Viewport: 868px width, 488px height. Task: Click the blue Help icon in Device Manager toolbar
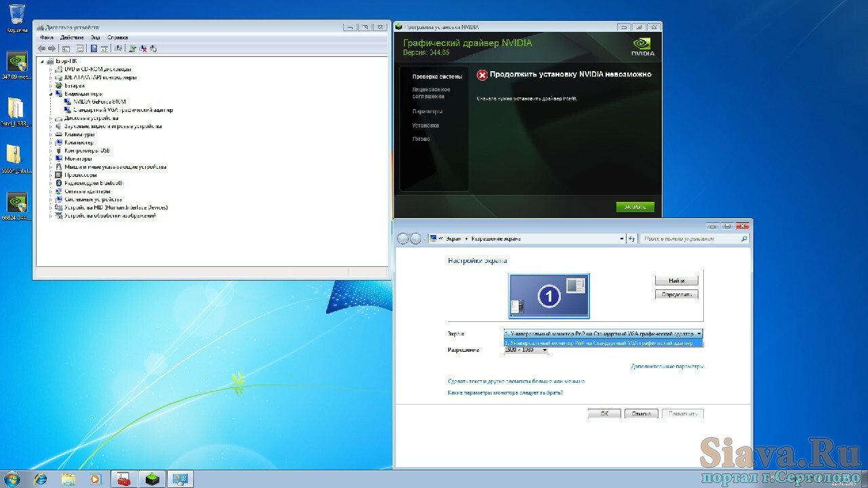pos(94,49)
